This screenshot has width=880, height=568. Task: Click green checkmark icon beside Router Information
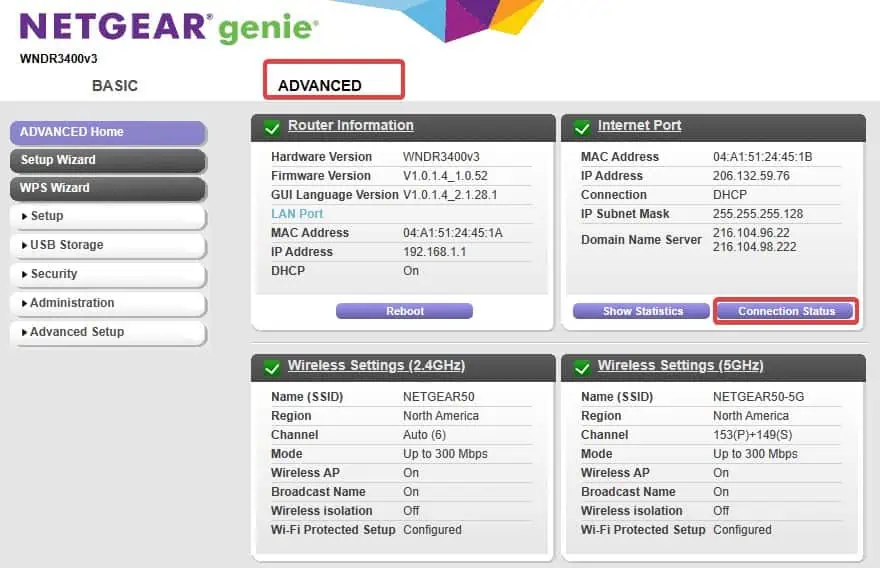(272, 128)
